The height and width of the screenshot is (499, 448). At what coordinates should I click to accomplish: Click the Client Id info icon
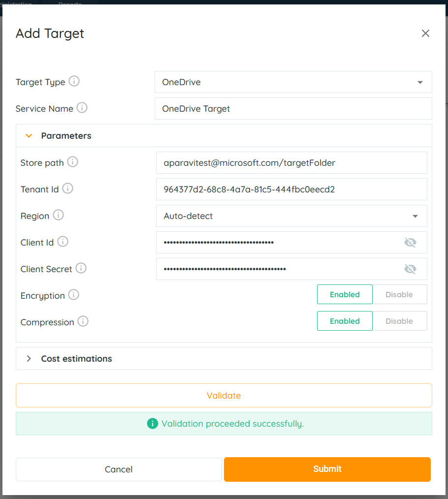[63, 242]
